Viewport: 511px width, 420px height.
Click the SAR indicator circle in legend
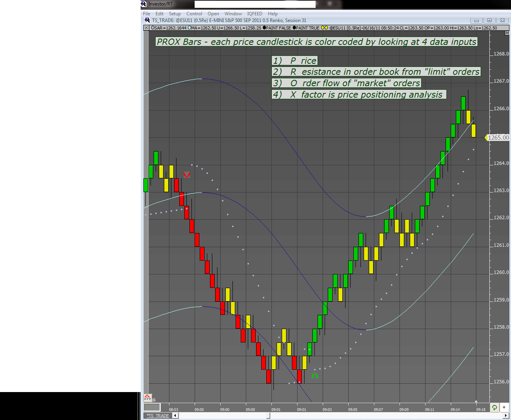[x=153, y=28]
